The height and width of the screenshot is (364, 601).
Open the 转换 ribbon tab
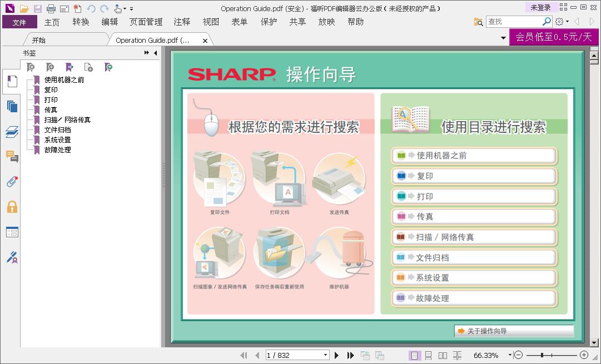click(x=81, y=22)
